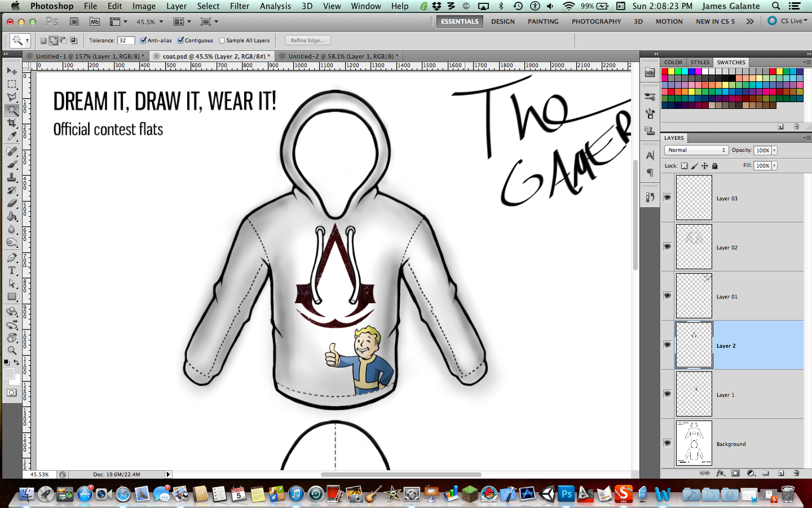
Task: Open the CS Live menu button
Action: click(788, 21)
